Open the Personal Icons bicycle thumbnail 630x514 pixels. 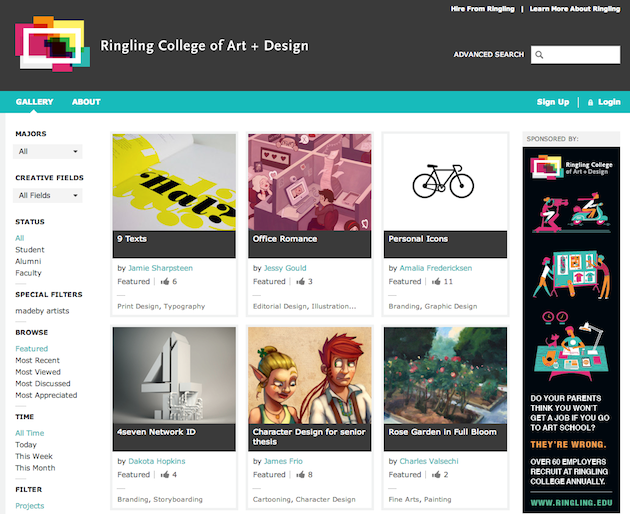(x=445, y=182)
